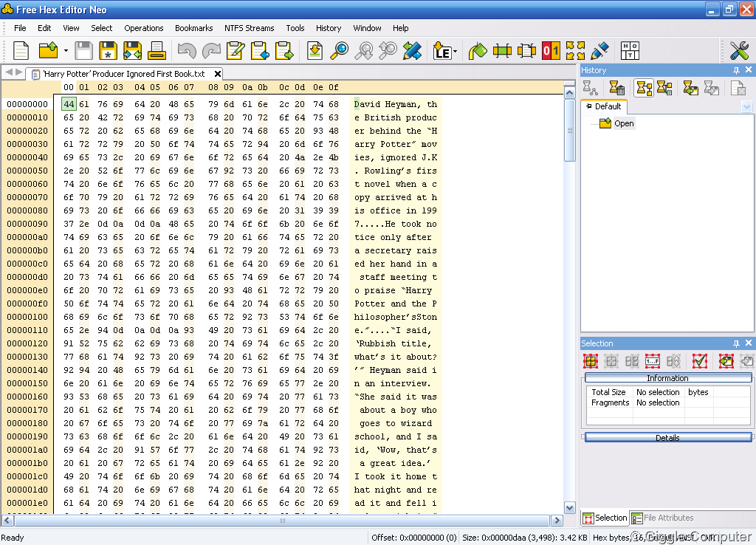The width and height of the screenshot is (756, 545).
Task: Close the Selection panel
Action: point(749,343)
